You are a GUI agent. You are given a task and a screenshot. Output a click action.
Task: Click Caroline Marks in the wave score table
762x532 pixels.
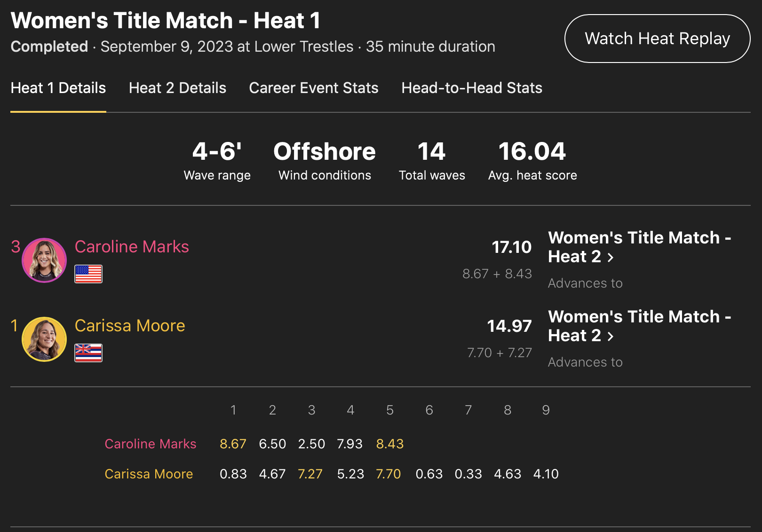tap(151, 444)
